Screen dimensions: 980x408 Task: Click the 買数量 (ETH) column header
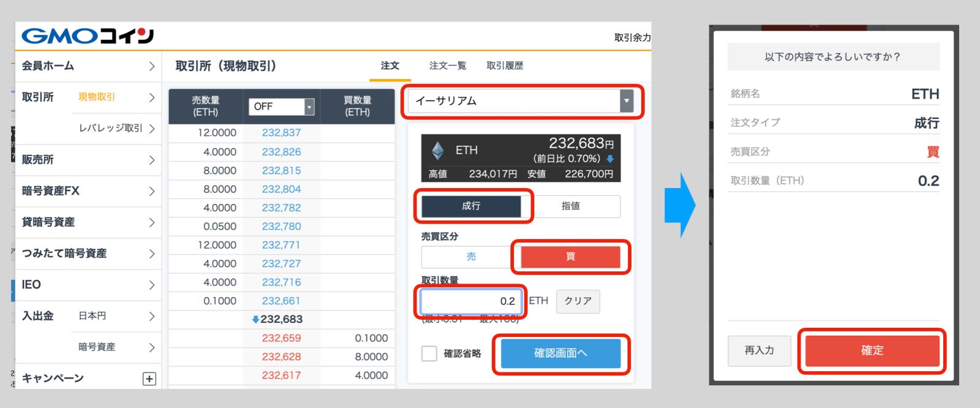(357, 106)
